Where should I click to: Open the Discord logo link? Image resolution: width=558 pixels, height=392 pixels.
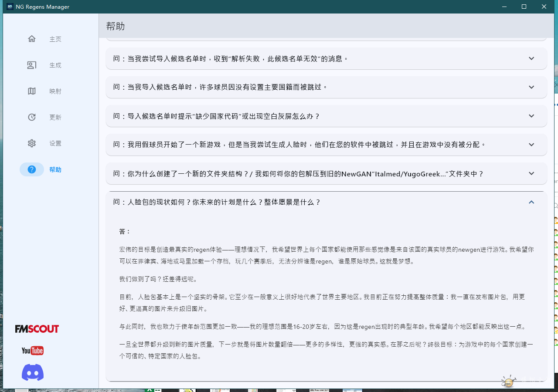pyautogui.click(x=33, y=372)
